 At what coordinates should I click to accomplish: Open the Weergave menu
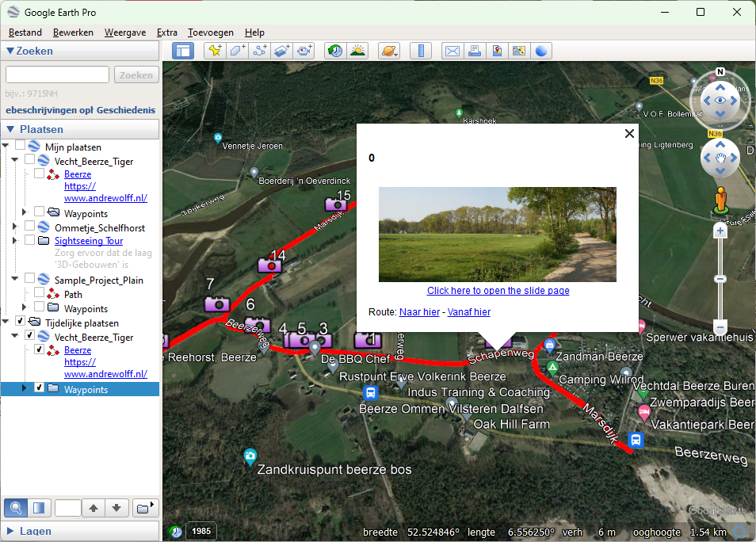124,32
